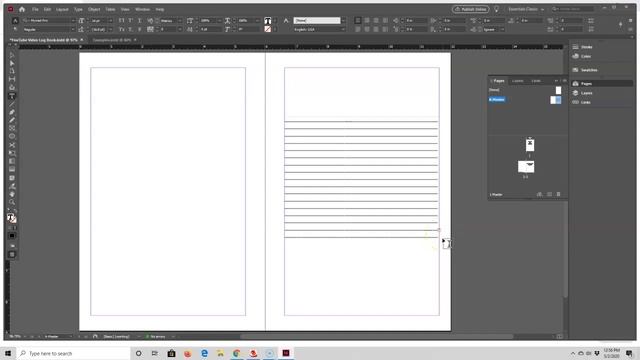Open the Table menu
Screen dimensions: 640x360
pos(110,9)
